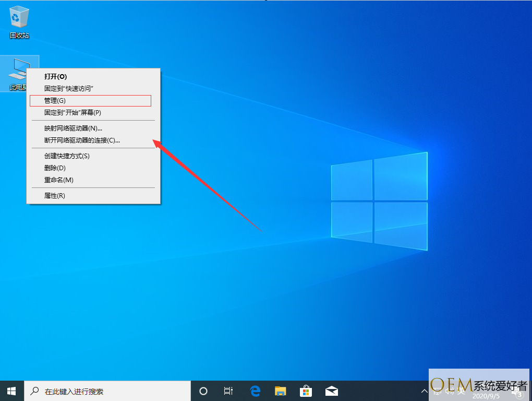Open the Windows Start menu
Viewport: 532px width, 401px height.
(11, 391)
